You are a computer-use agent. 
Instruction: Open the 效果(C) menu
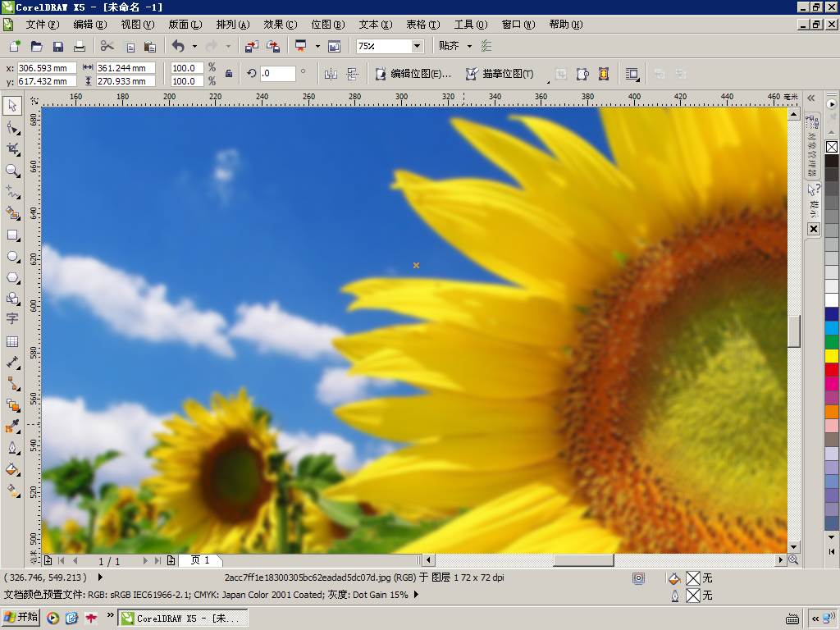point(281,25)
